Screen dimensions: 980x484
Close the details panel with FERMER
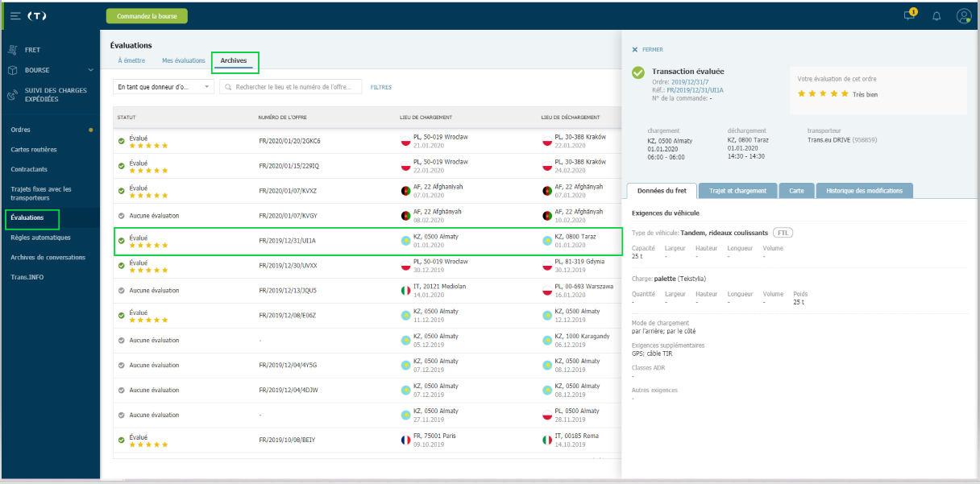[647, 50]
